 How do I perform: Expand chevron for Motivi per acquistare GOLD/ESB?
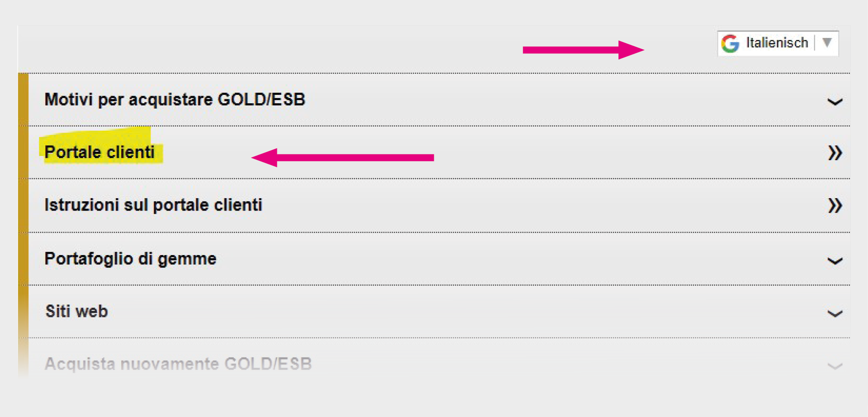[834, 102]
